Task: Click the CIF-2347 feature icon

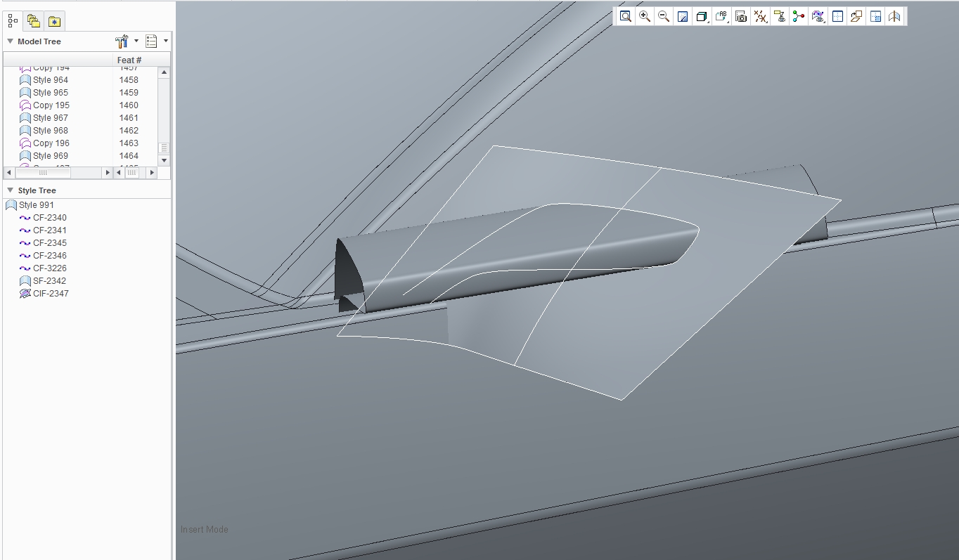Action: (25, 294)
